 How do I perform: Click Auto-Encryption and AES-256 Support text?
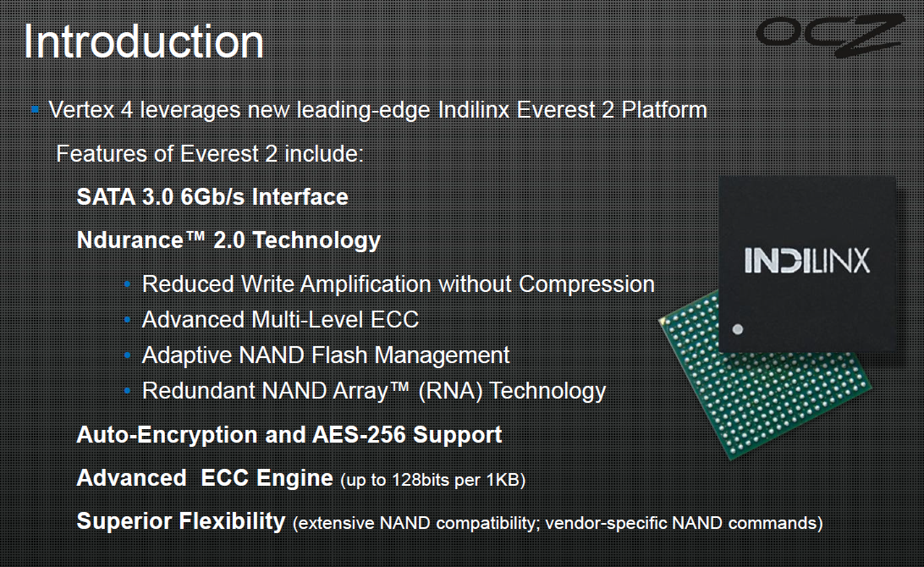pyautogui.click(x=289, y=435)
